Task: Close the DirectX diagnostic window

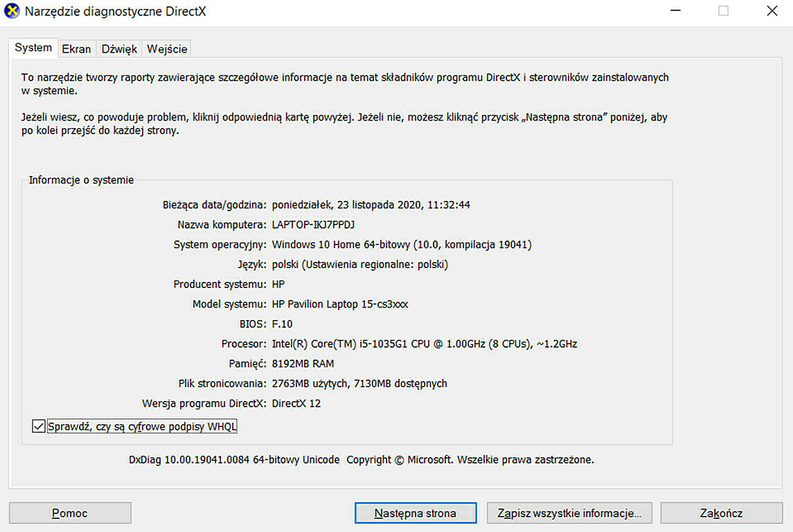Action: pos(772,10)
